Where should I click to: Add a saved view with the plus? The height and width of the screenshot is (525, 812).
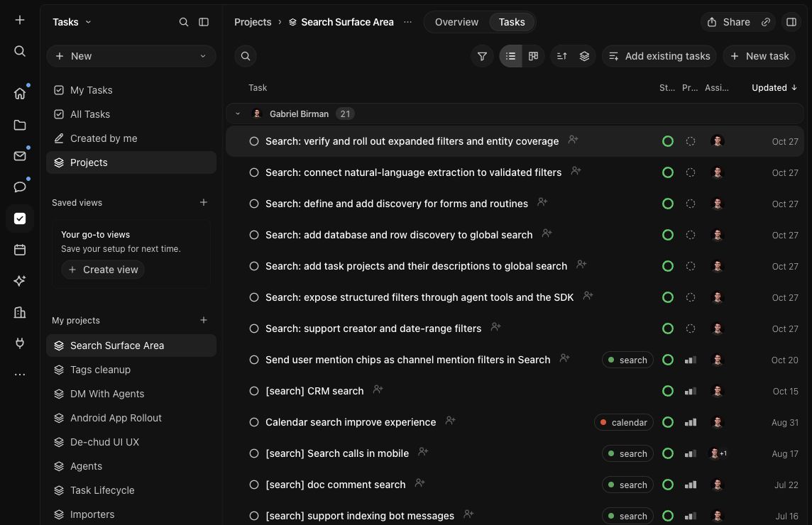coord(204,202)
